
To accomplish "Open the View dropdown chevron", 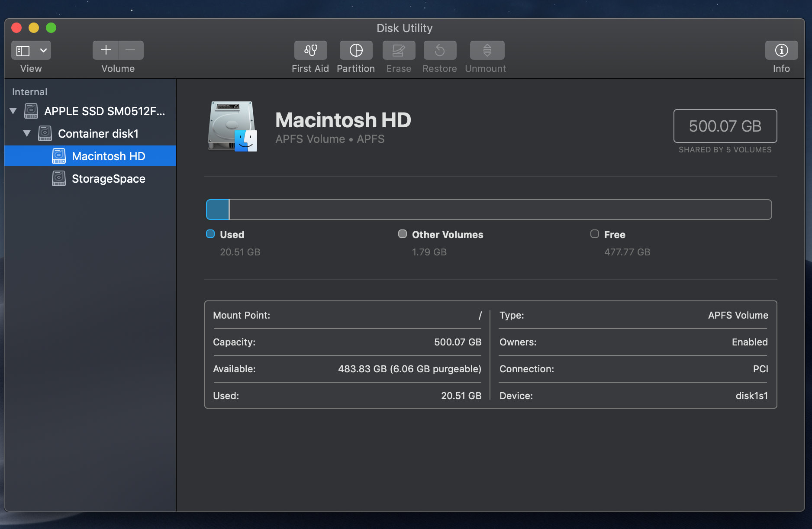I will 43,51.
